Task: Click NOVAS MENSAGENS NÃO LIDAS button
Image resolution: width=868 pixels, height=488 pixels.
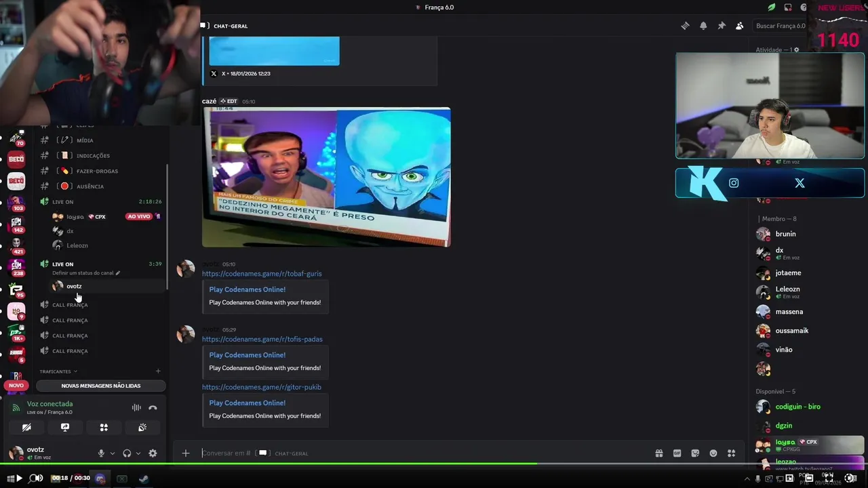Action: 101,386
